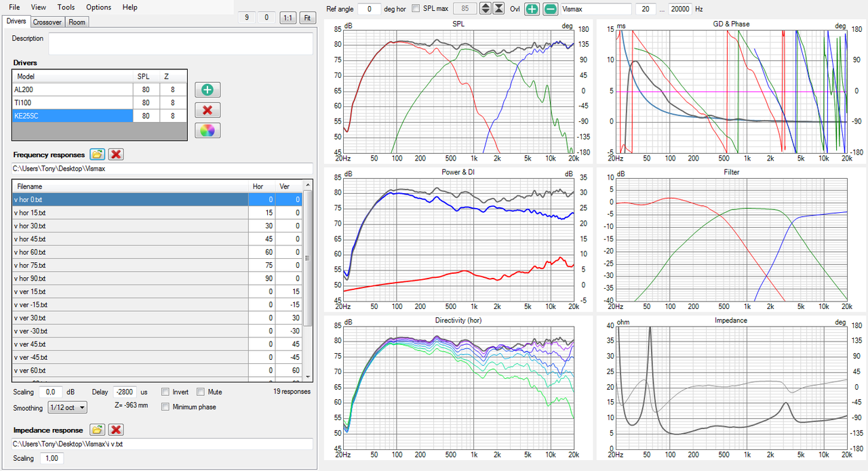Click the Ref angle input field
The image size is (868, 471).
click(370, 8)
